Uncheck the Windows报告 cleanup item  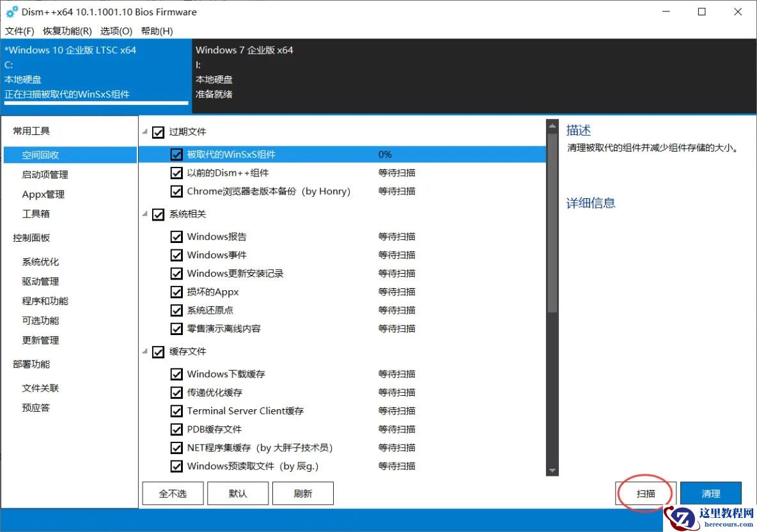click(177, 236)
